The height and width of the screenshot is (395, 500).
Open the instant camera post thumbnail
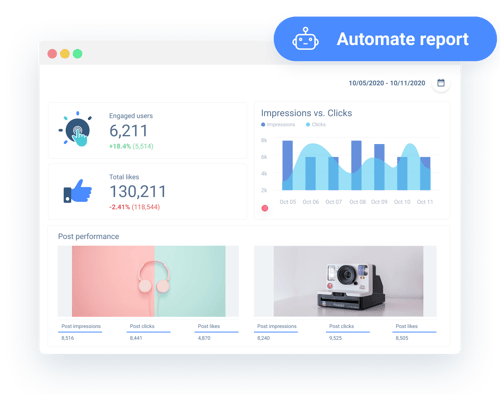348,281
